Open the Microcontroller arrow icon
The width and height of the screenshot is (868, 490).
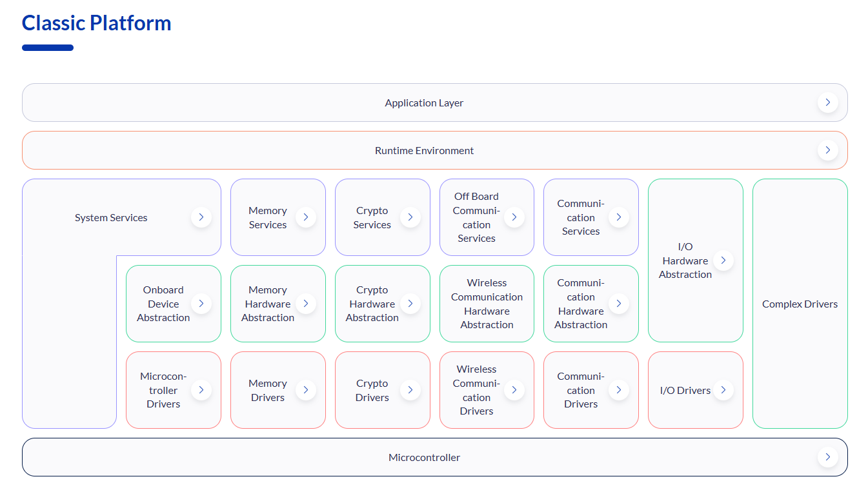pos(827,457)
